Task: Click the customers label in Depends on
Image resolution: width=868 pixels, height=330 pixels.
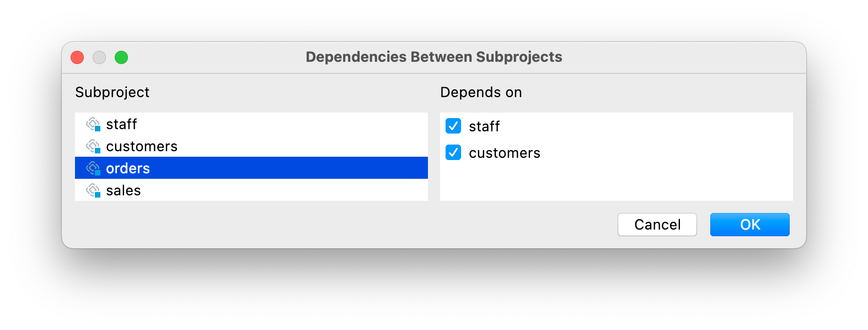Action: click(x=505, y=153)
